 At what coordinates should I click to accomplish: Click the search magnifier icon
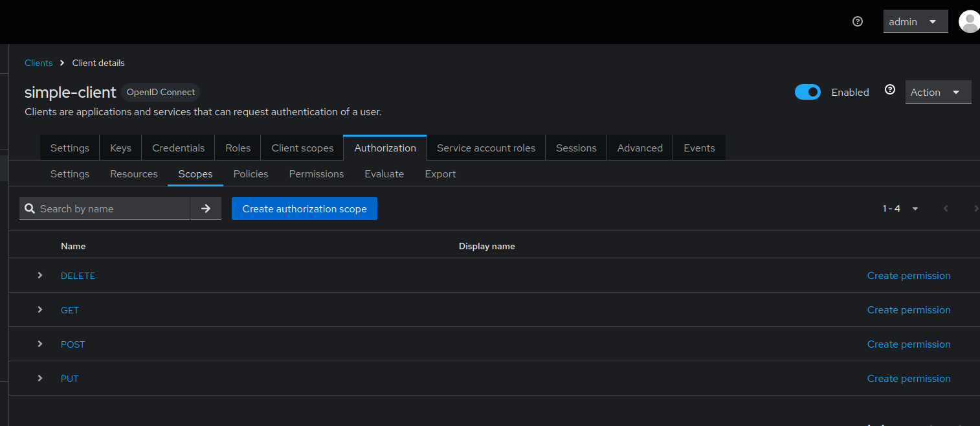[30, 208]
